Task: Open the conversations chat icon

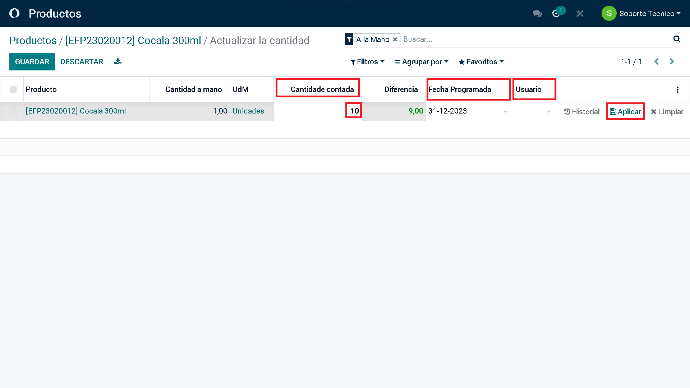Action: (x=537, y=14)
